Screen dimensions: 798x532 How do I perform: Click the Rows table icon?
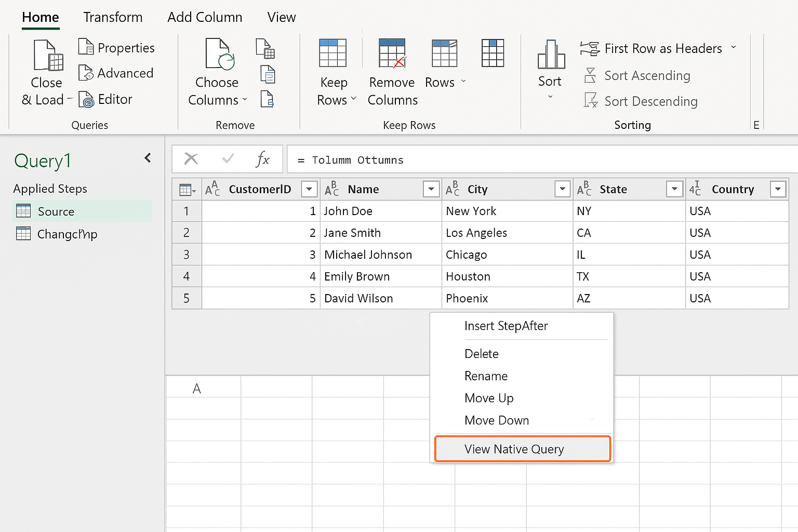(x=445, y=53)
